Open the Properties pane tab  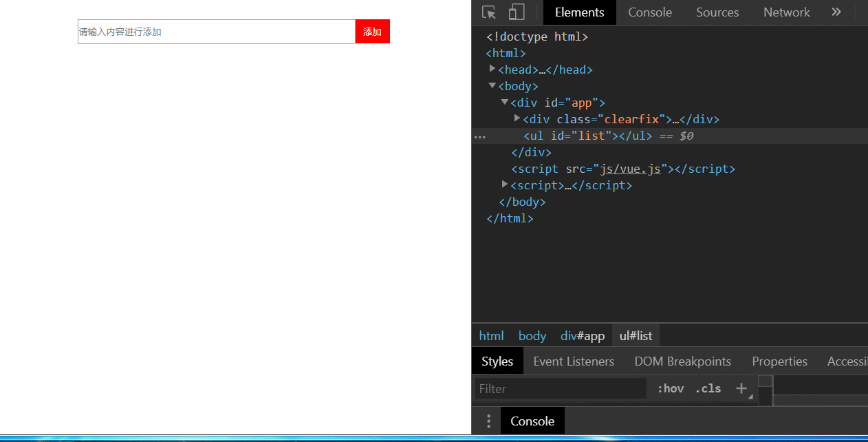tap(780, 361)
